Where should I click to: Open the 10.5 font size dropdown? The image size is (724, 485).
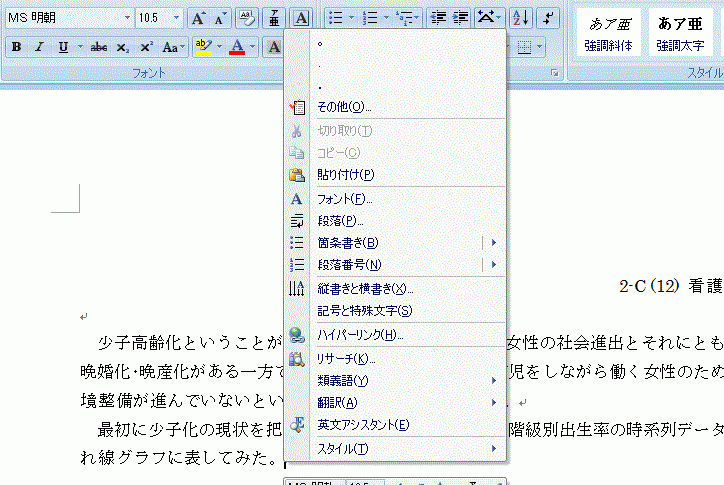tap(176, 18)
